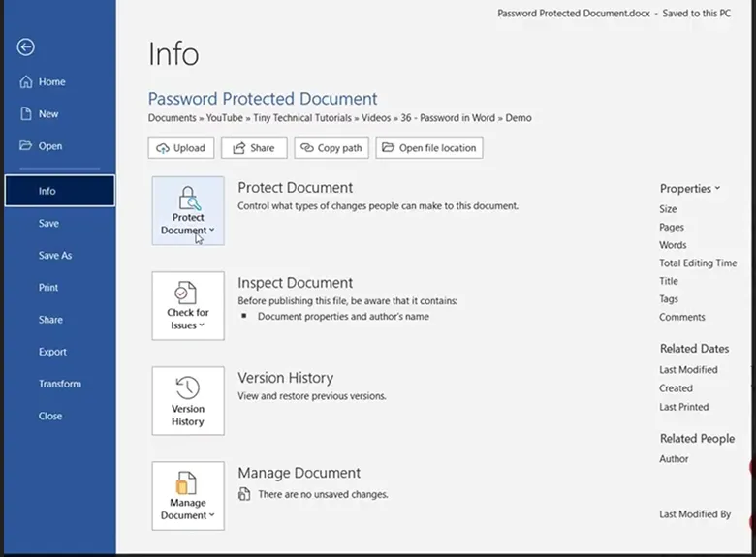Click the Share arrow icon button

pyautogui.click(x=236, y=148)
